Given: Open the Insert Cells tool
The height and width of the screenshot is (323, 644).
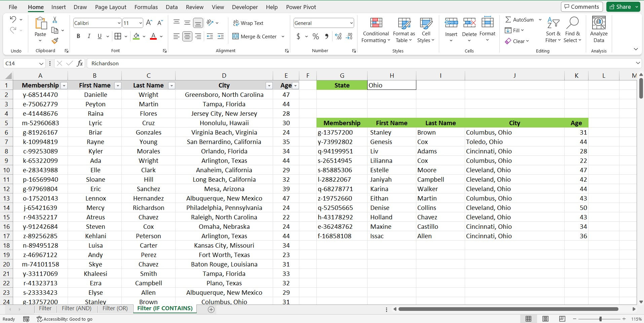Looking at the screenshot, I should 451,30.
